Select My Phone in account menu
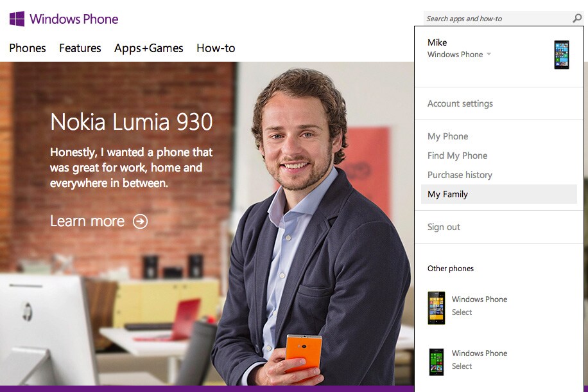 (448, 136)
